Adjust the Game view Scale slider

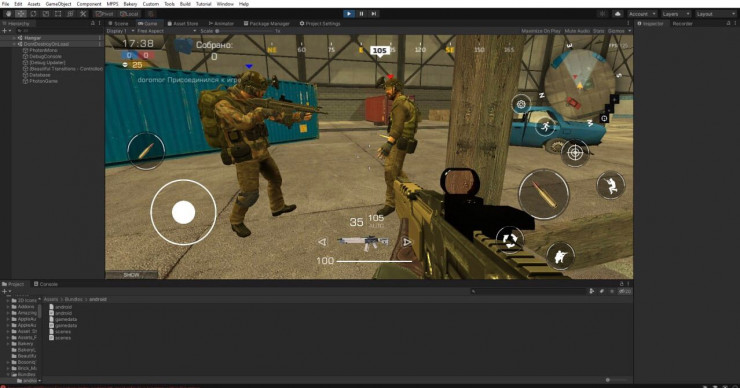[244, 31]
